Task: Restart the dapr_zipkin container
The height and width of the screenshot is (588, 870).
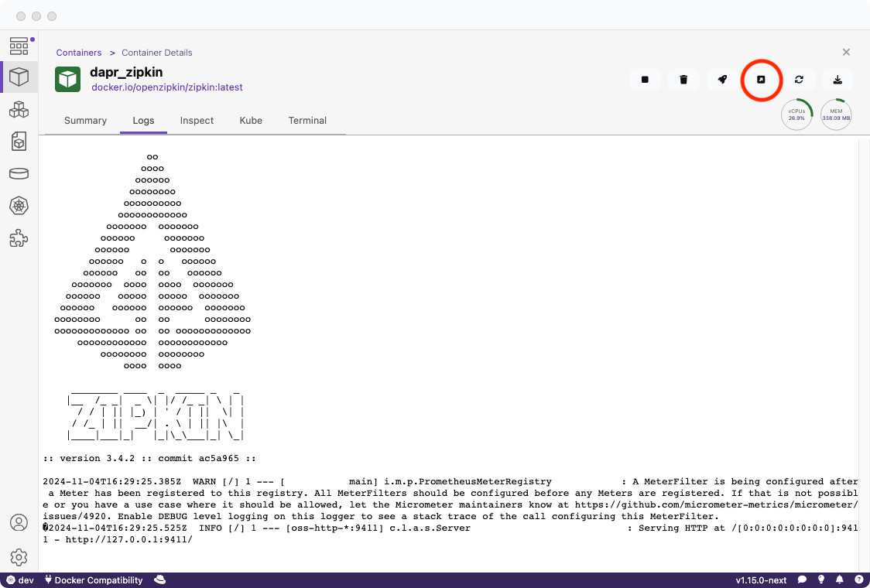Action: [799, 80]
